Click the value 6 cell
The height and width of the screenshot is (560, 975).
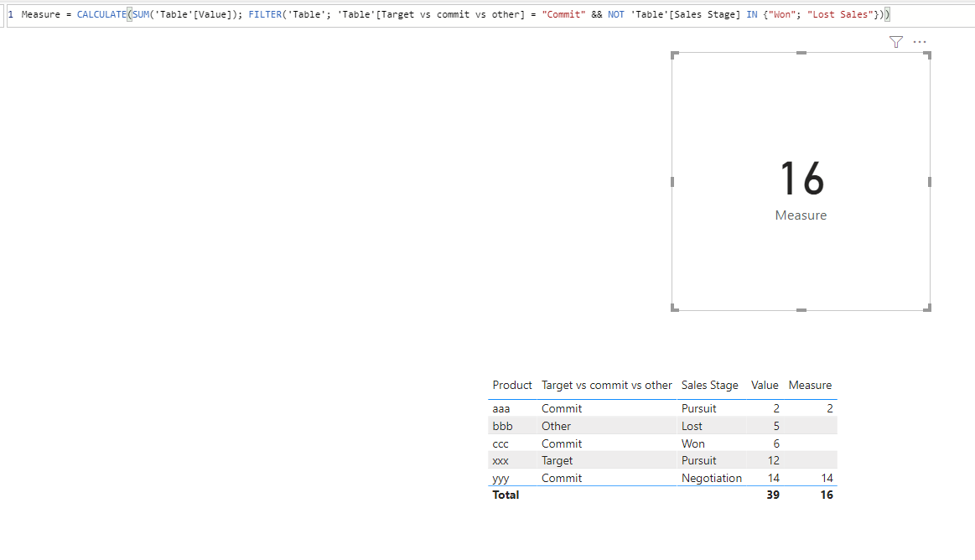point(776,443)
